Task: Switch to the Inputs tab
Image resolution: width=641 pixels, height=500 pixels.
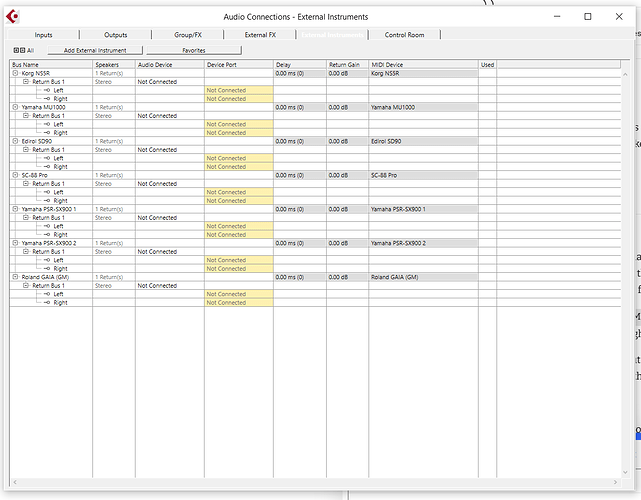Action: [43, 35]
